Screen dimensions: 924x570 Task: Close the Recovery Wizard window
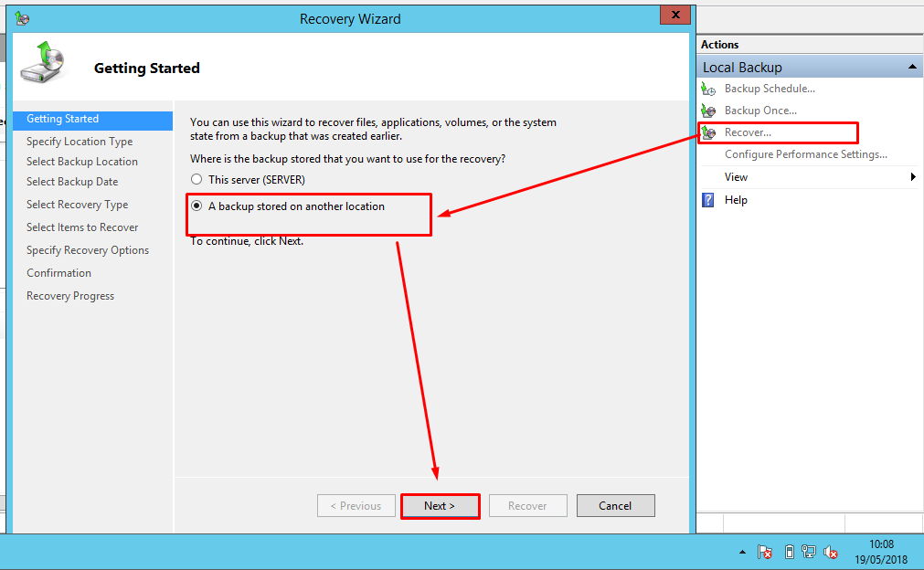click(675, 15)
